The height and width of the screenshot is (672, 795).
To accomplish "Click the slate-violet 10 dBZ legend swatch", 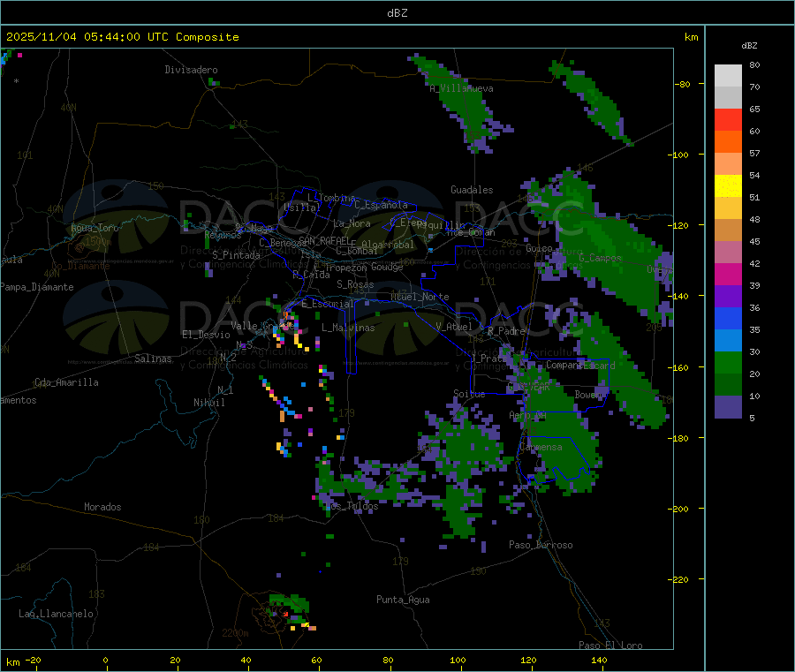I will [x=728, y=406].
